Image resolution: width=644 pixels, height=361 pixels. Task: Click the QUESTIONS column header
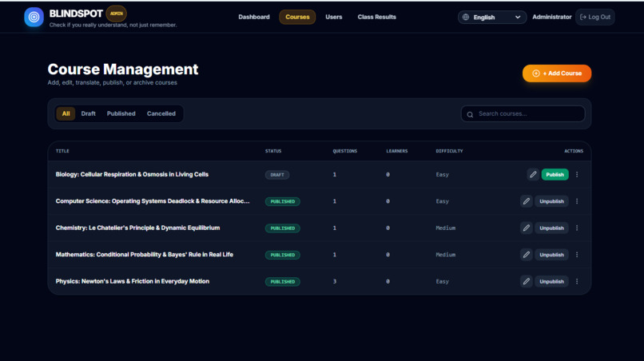click(x=345, y=151)
